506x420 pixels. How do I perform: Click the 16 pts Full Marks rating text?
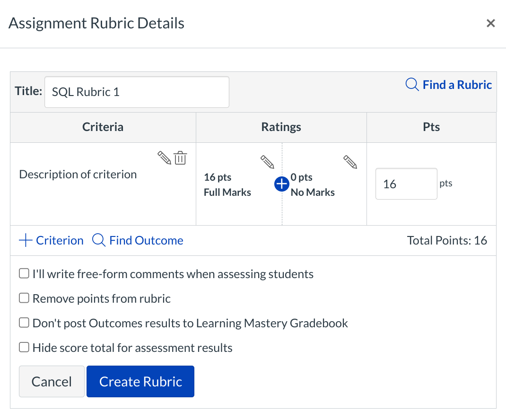point(227,184)
